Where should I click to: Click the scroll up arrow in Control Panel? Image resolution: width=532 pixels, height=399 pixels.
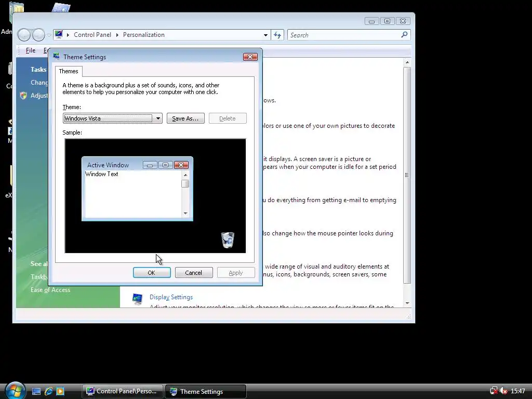[x=407, y=62]
